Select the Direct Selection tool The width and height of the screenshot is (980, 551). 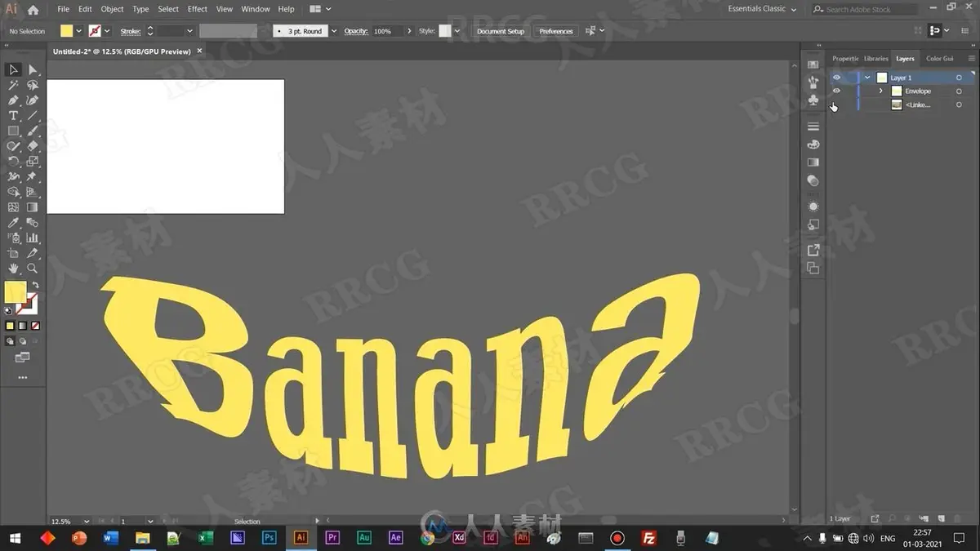pyautogui.click(x=33, y=69)
